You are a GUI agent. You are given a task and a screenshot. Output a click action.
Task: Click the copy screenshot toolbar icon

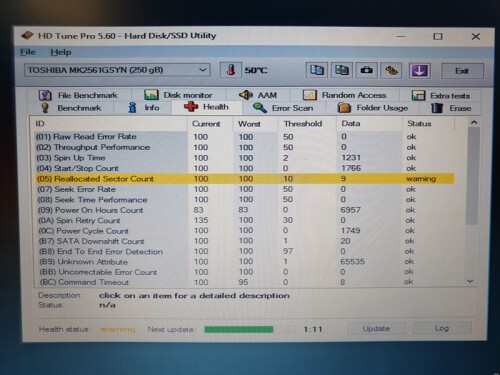(342, 70)
